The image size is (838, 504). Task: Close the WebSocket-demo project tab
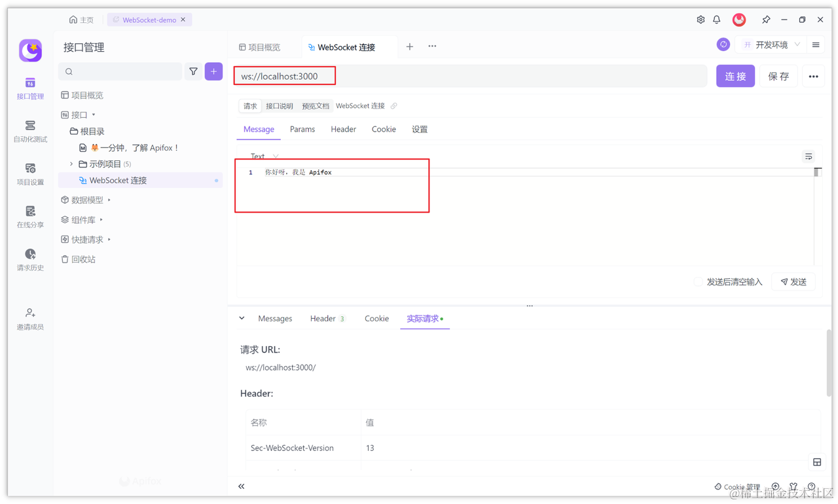(183, 20)
